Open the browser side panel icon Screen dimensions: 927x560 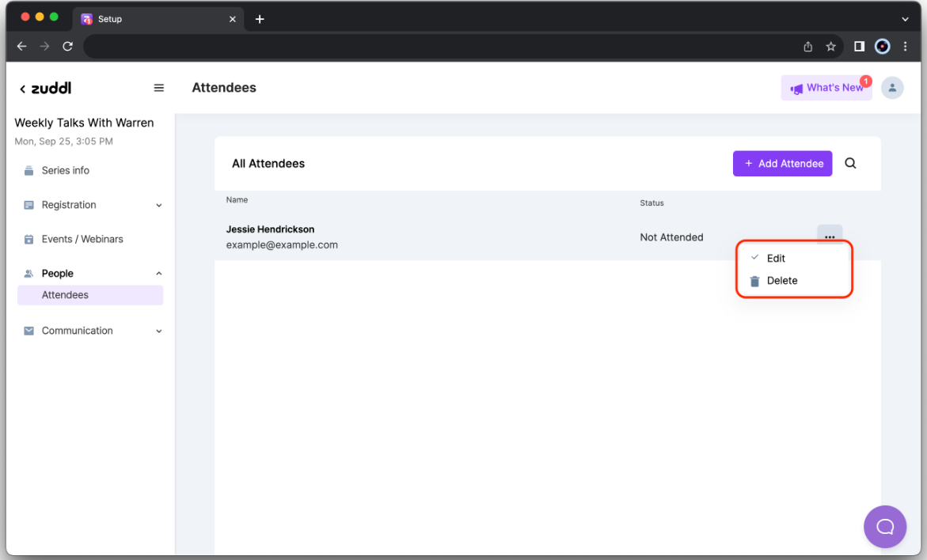(x=859, y=47)
